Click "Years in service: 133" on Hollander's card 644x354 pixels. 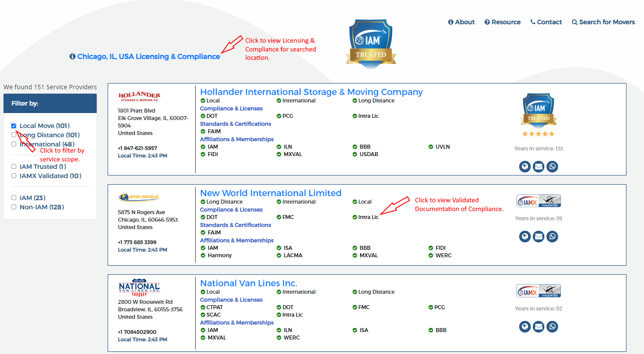(x=538, y=149)
